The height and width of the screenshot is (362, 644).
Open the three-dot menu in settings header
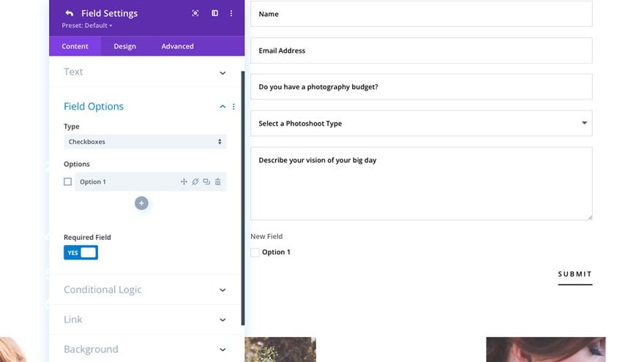231,13
